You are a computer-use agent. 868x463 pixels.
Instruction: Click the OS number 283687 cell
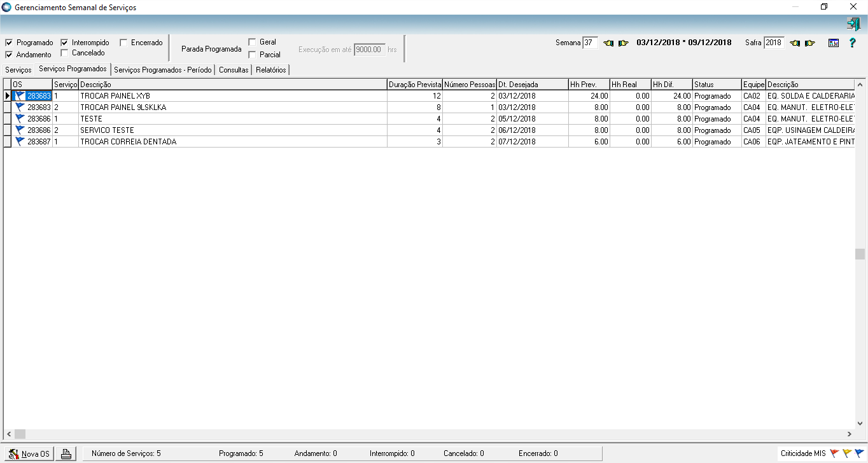pos(32,142)
